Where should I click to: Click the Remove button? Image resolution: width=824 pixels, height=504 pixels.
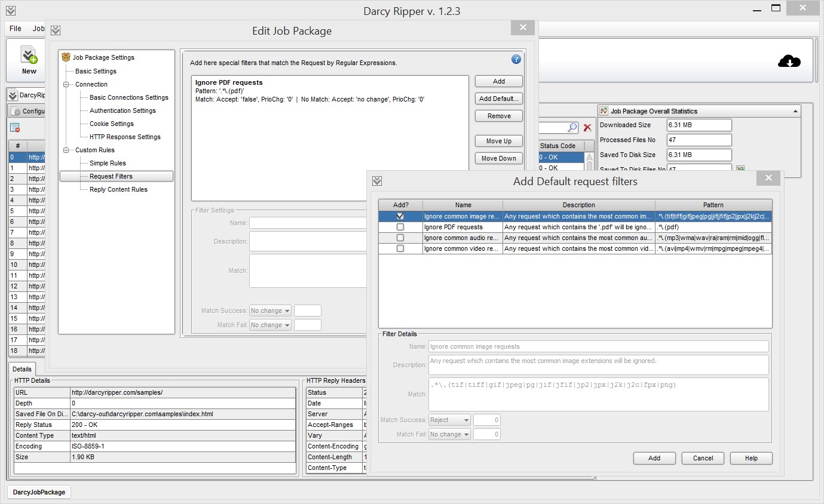pyautogui.click(x=499, y=116)
